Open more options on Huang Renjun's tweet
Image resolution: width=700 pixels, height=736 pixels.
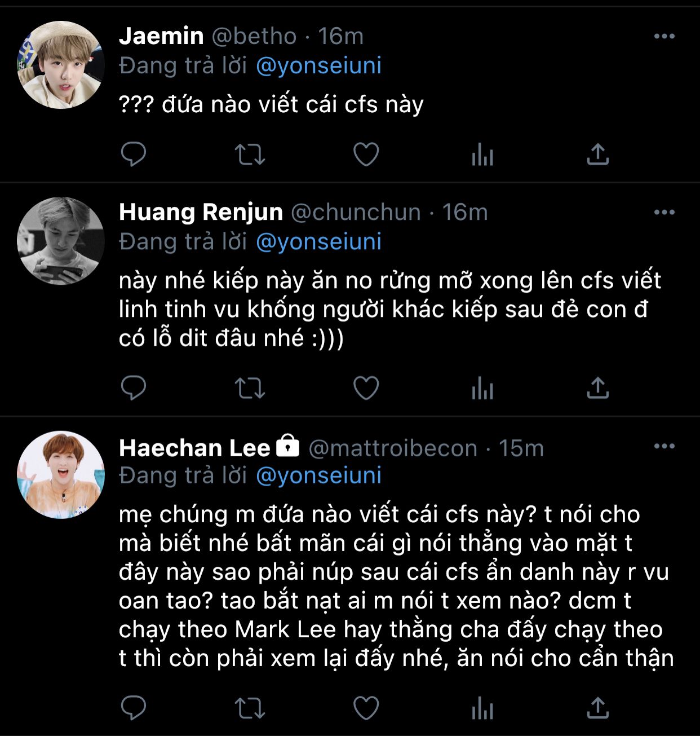click(664, 213)
